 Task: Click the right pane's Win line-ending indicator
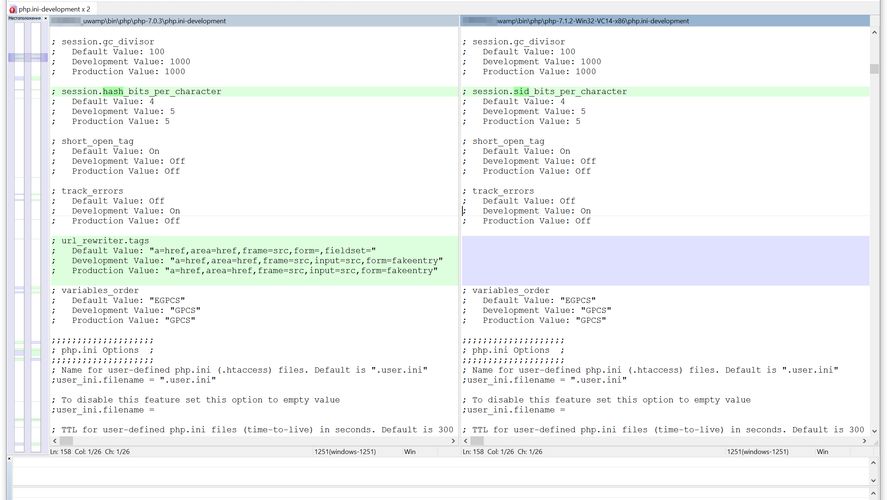pyautogui.click(x=822, y=452)
